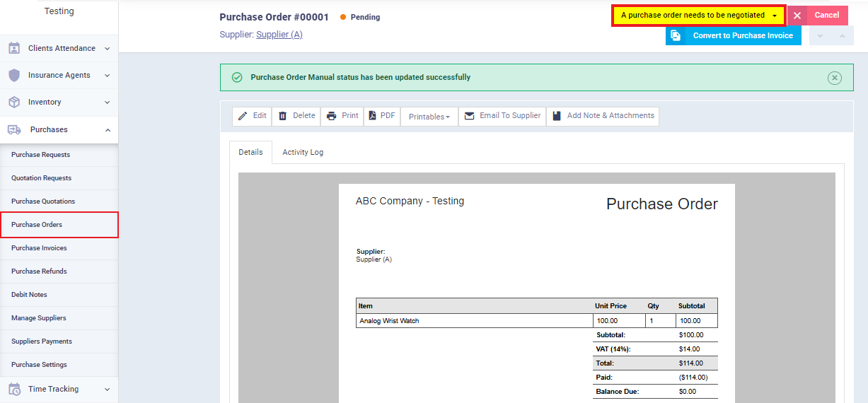The width and height of the screenshot is (868, 403).
Task: Open Purchase Invoices in the sidebar
Action: 39,248
